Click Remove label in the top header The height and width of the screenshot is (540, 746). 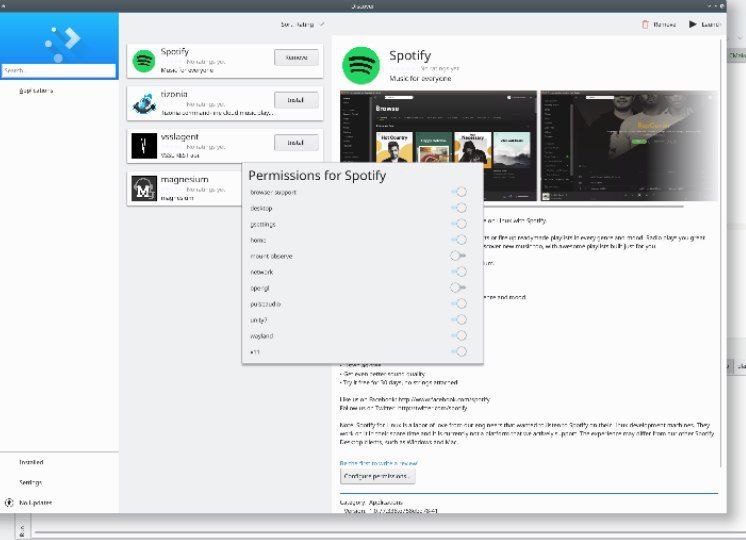point(665,24)
